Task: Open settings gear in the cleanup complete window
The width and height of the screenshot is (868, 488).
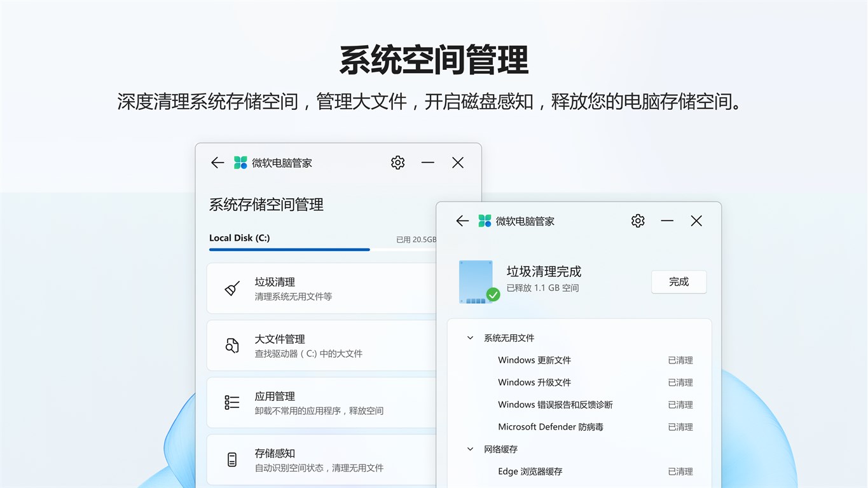Action: point(638,220)
